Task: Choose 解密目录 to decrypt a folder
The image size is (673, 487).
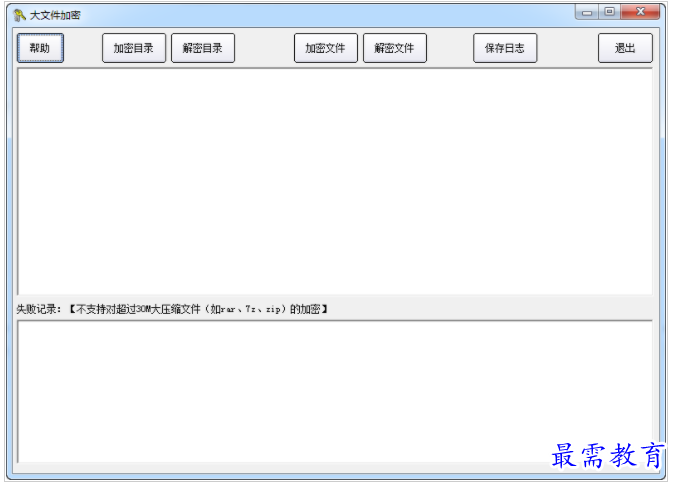Action: pos(203,48)
